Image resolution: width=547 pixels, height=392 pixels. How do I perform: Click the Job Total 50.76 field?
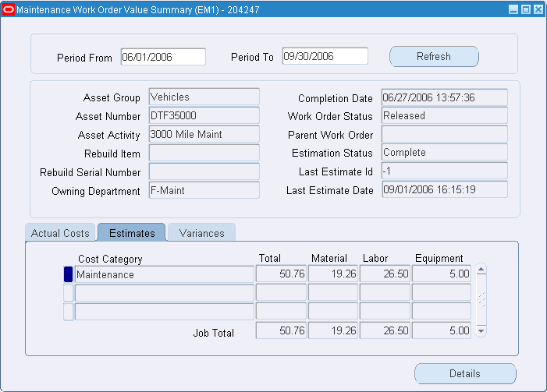(x=281, y=330)
